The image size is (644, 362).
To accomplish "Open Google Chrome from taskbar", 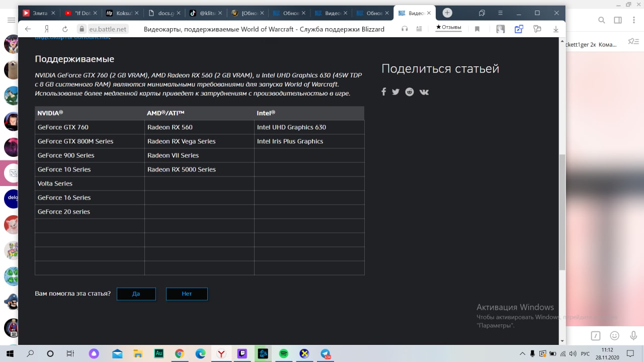I will [180, 354].
